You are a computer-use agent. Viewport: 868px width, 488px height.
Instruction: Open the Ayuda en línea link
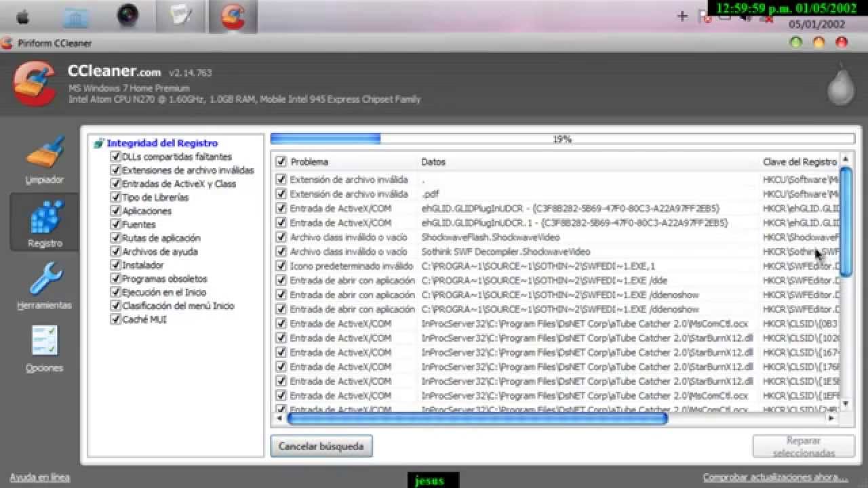[x=40, y=477]
